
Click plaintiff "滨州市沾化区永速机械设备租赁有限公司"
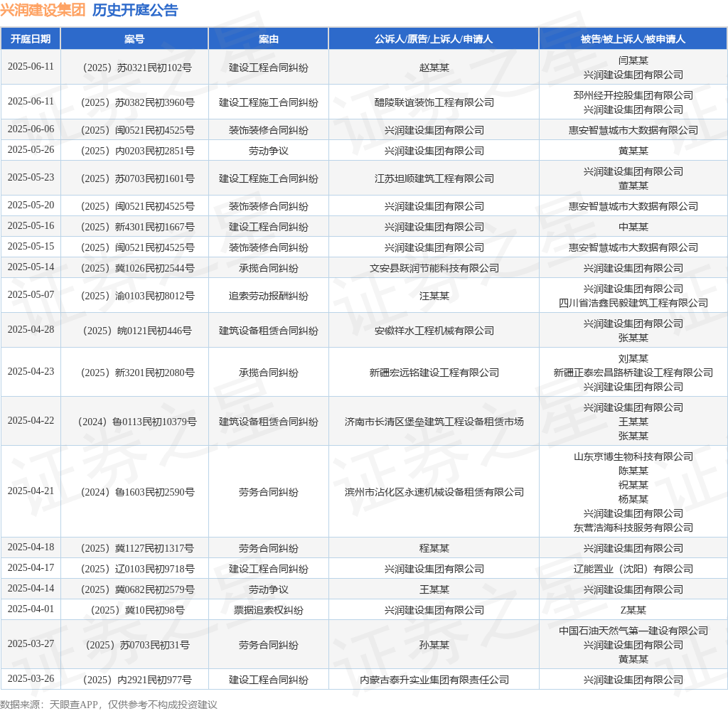tap(434, 492)
